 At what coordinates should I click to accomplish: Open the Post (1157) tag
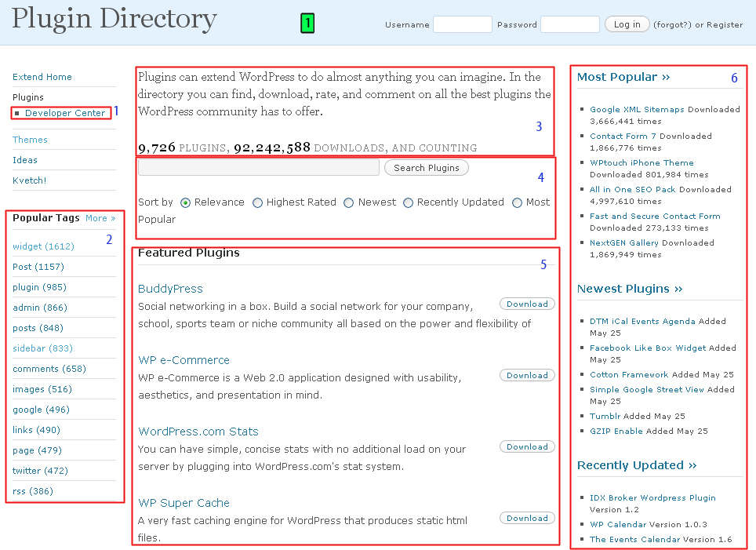38,267
